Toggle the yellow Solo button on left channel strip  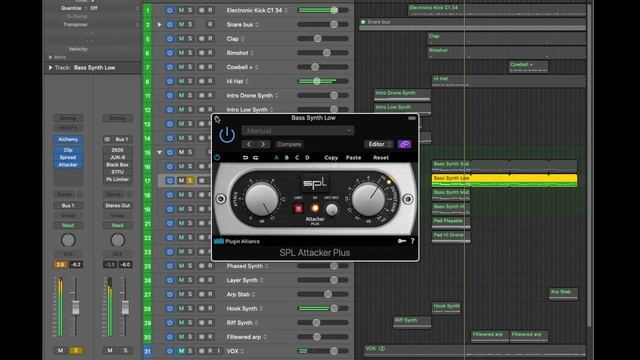coord(76,350)
